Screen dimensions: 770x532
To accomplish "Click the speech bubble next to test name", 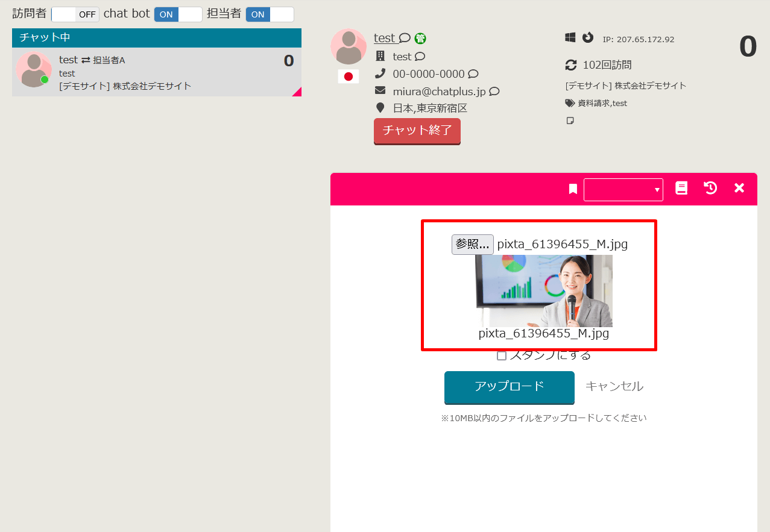I will coord(405,38).
